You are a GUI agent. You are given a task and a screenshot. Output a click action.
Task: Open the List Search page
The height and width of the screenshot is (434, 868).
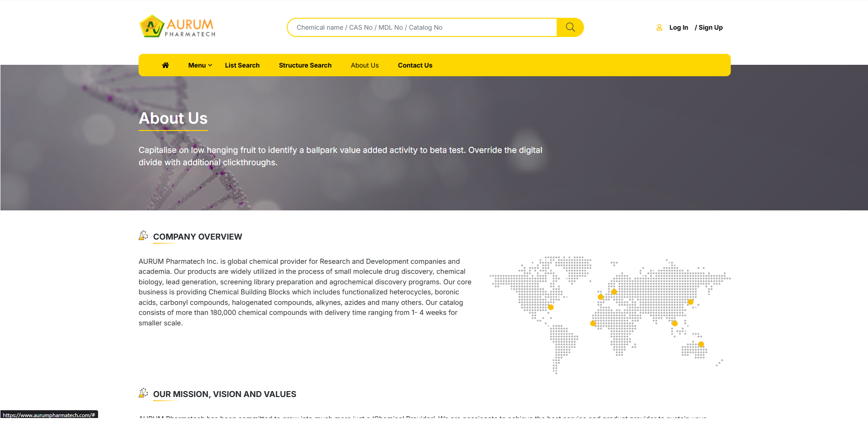pos(242,65)
